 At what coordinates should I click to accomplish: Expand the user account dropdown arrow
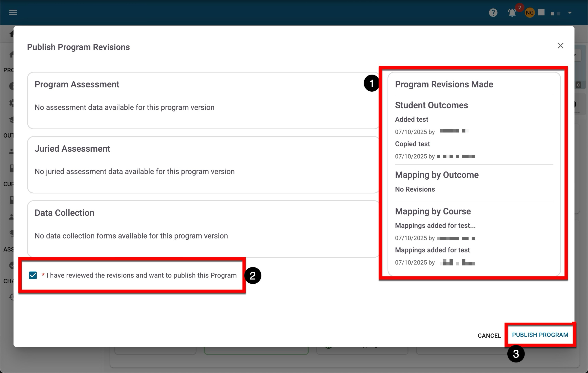(x=570, y=13)
